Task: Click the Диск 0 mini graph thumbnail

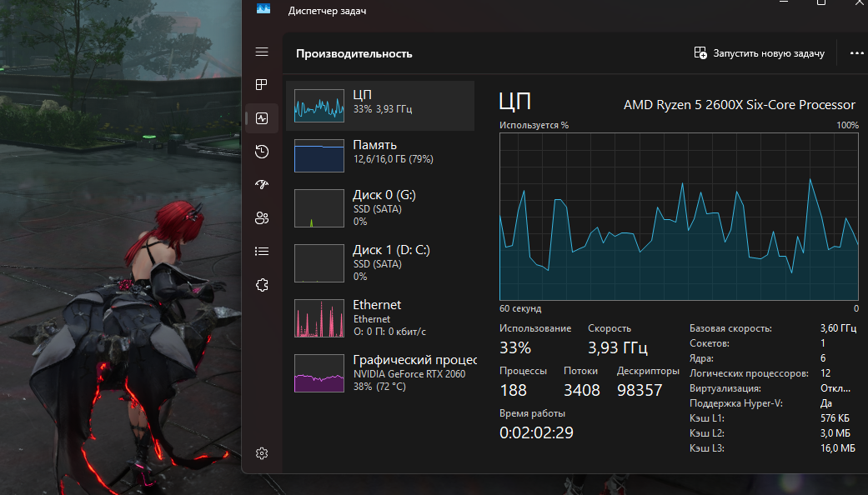Action: pos(319,208)
